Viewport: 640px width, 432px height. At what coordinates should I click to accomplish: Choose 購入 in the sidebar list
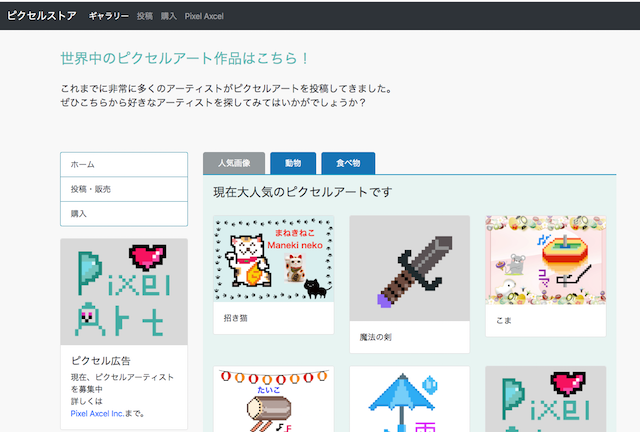pyautogui.click(x=124, y=214)
